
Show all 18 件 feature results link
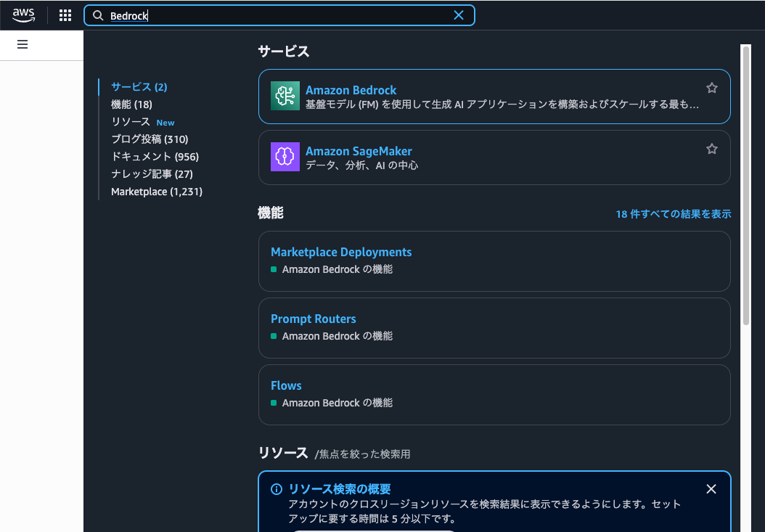pyautogui.click(x=673, y=214)
